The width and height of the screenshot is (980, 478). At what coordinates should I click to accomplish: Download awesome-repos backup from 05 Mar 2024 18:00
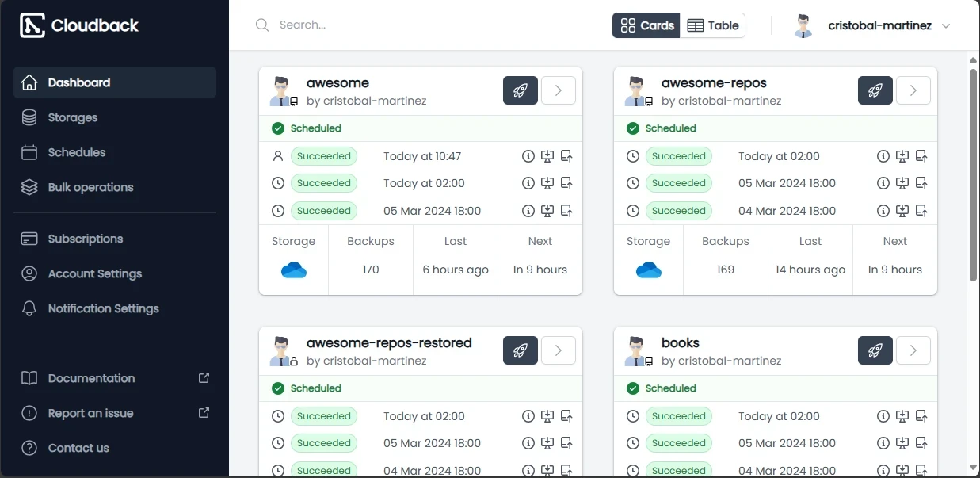point(902,183)
